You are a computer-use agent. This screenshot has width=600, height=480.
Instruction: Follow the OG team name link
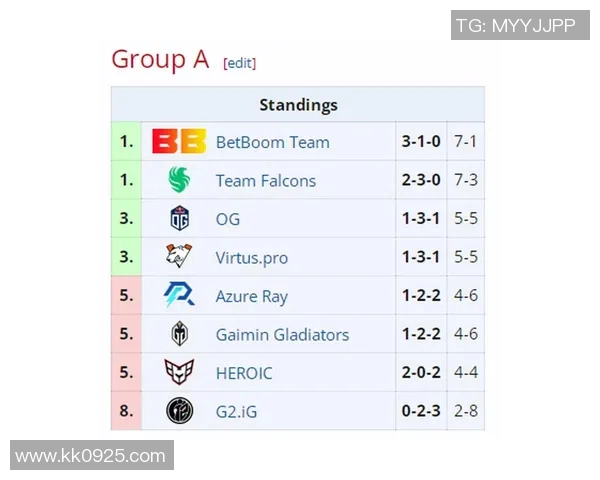tap(228, 219)
